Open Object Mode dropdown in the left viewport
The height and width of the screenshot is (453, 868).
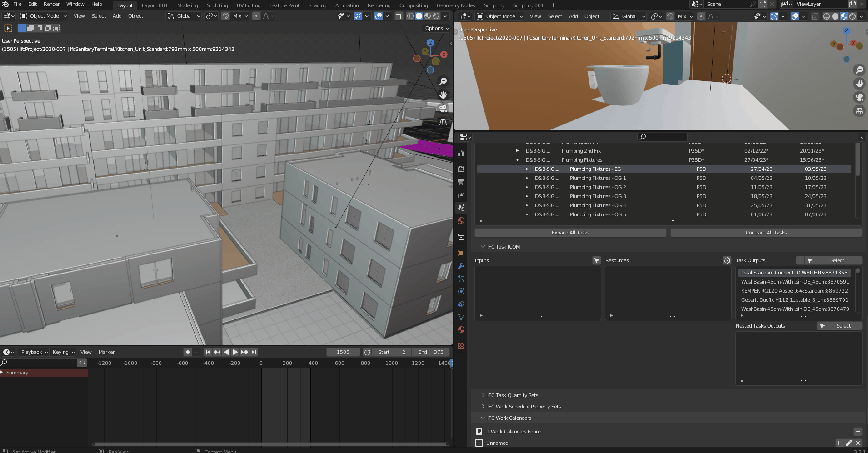point(44,16)
